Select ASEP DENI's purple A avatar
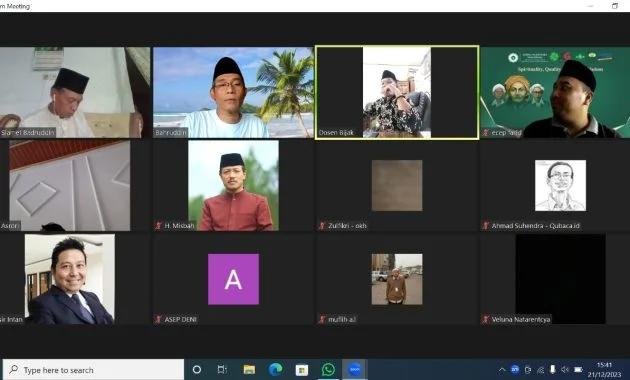The image size is (630, 380). point(233,279)
